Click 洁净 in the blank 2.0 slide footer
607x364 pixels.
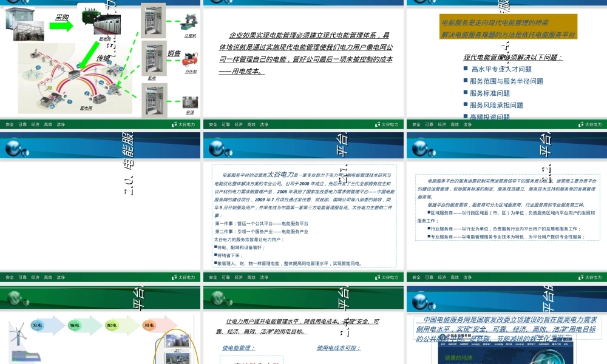(61, 277)
